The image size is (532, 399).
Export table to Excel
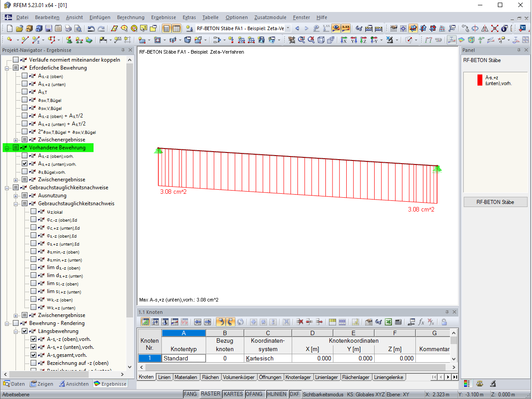tap(388, 322)
